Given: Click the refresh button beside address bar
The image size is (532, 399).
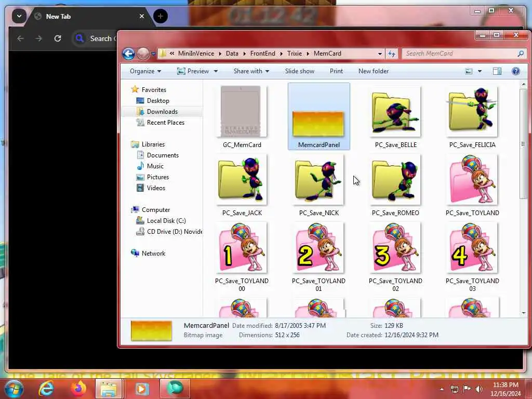Looking at the screenshot, I should tap(392, 54).
